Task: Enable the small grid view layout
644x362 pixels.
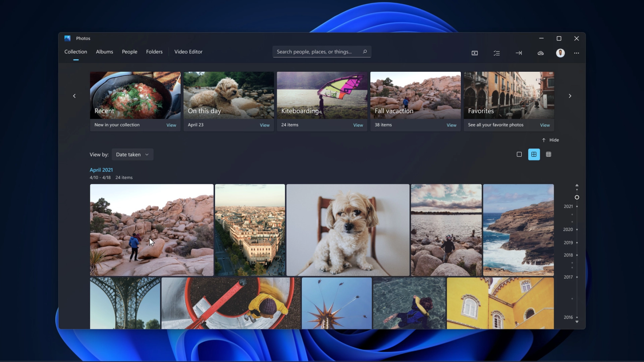Action: click(x=549, y=154)
